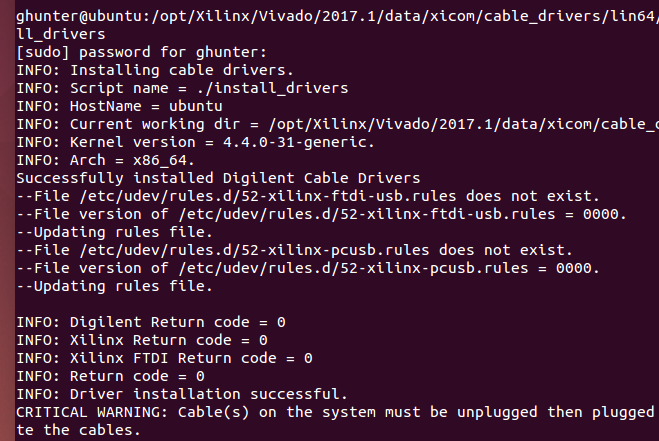Click the 'Installing cable drivers' line

pyautogui.click(x=155, y=70)
